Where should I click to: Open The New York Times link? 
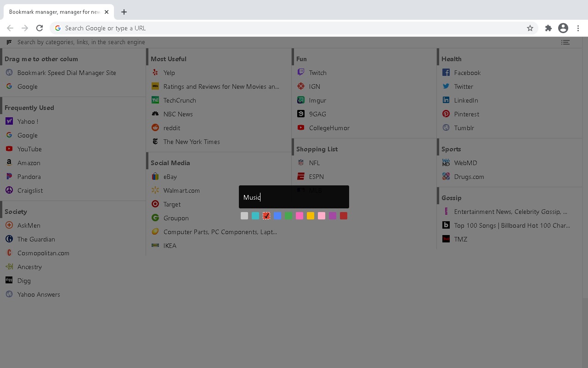tap(192, 142)
